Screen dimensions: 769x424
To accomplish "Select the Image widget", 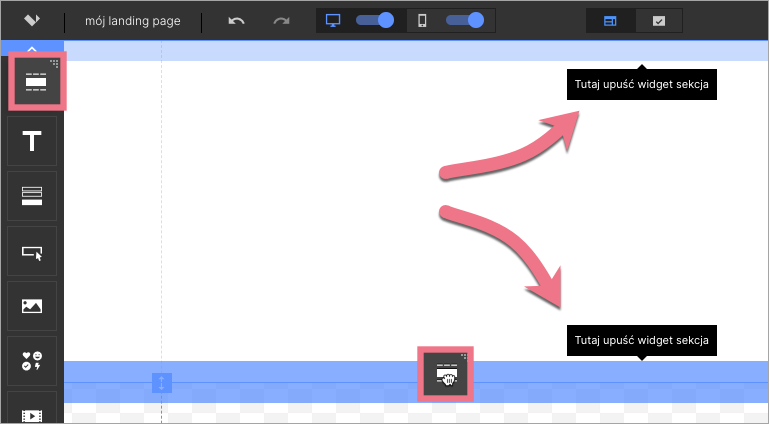I will pos(32,306).
